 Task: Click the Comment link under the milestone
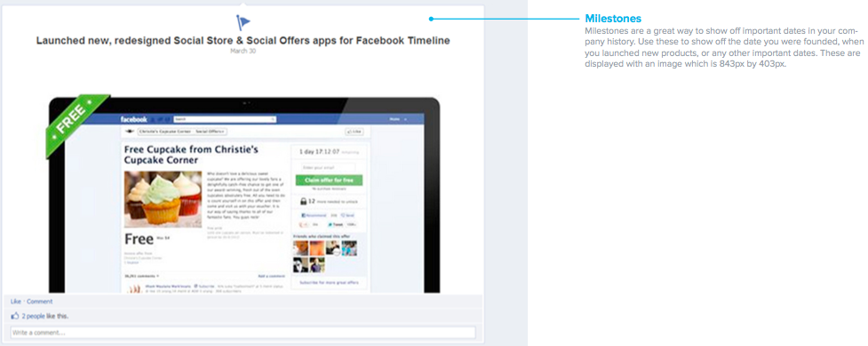40,302
